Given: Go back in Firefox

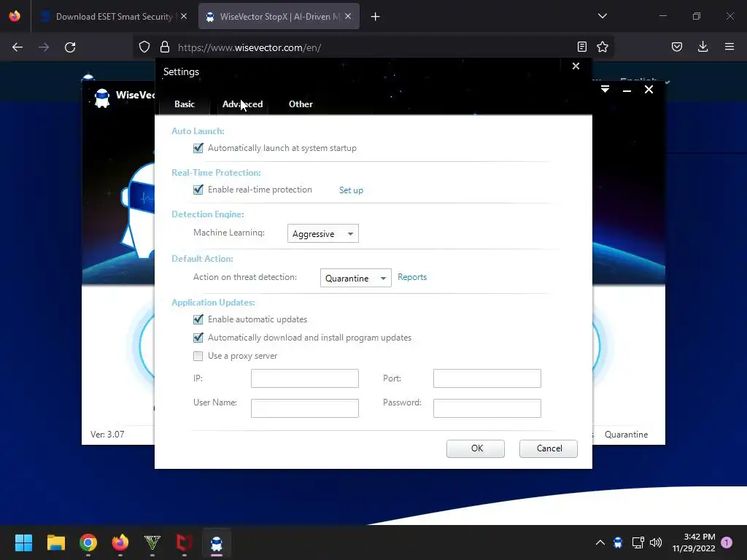Looking at the screenshot, I should click(18, 47).
